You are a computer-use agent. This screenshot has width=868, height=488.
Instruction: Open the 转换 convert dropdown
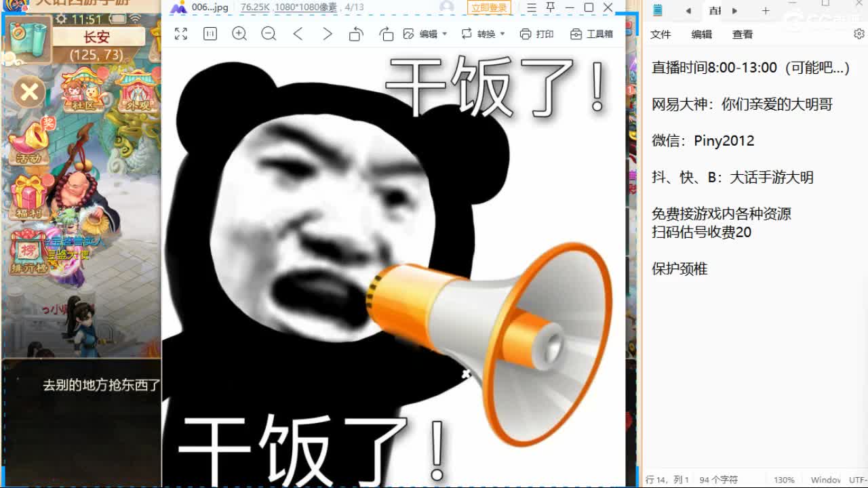483,34
